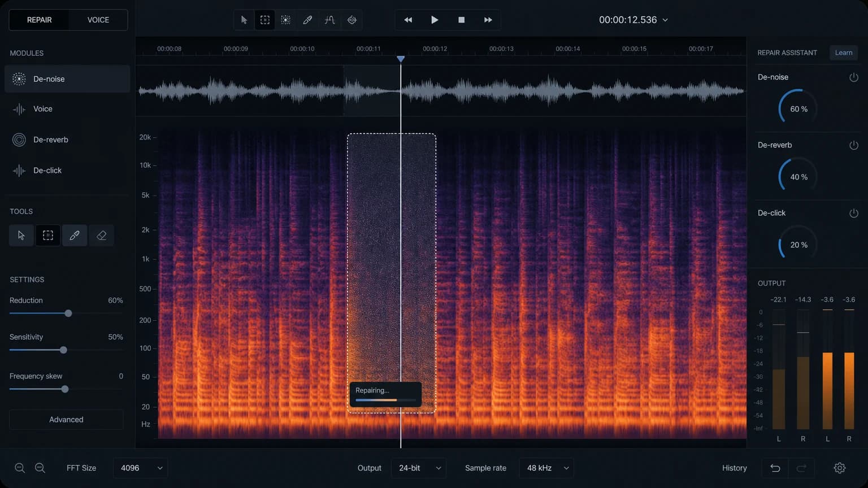Image resolution: width=868 pixels, height=488 pixels.
Task: Click the Sensitivity 50% value
Action: pyautogui.click(x=115, y=337)
